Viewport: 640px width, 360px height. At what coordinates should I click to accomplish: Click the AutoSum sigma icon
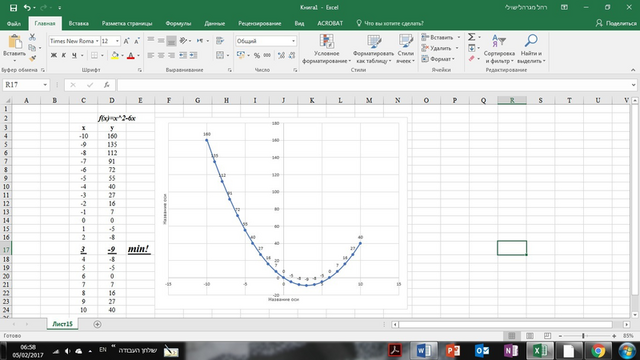point(471,37)
